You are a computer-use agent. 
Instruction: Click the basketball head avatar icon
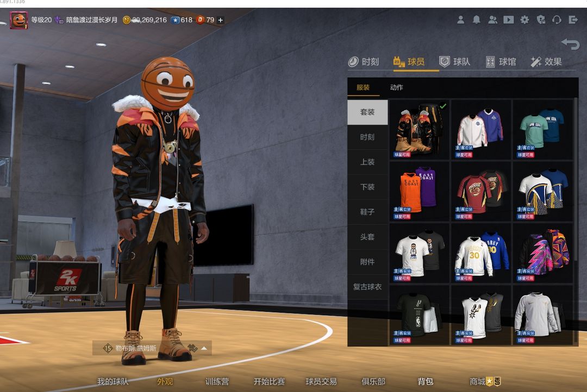[18, 20]
